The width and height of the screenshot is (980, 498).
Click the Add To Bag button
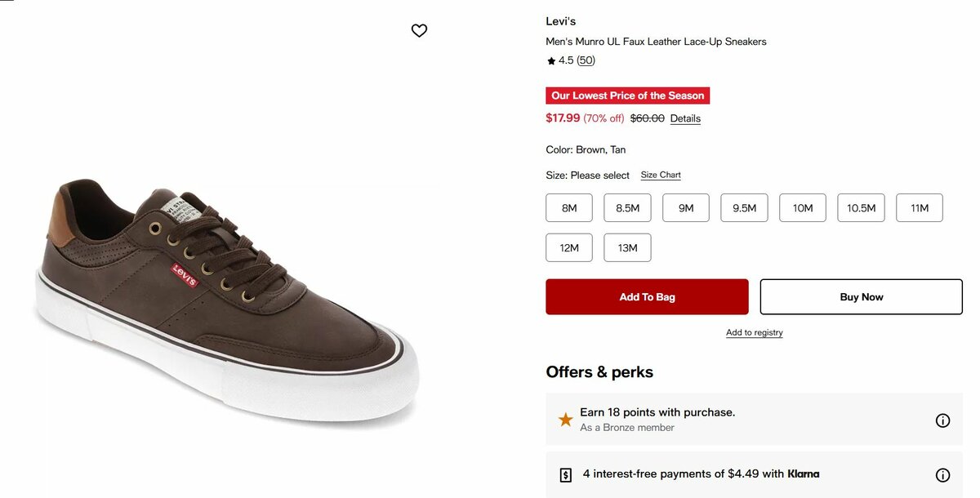click(x=647, y=297)
